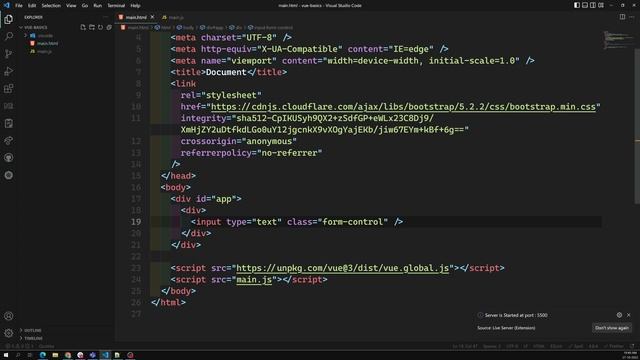Screen dimensions: 640x360
Task: Open editor More Actions ellipsis
Action: [631, 17]
